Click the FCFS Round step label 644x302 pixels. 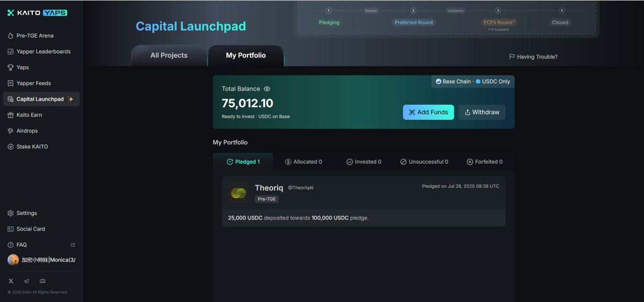pos(499,23)
